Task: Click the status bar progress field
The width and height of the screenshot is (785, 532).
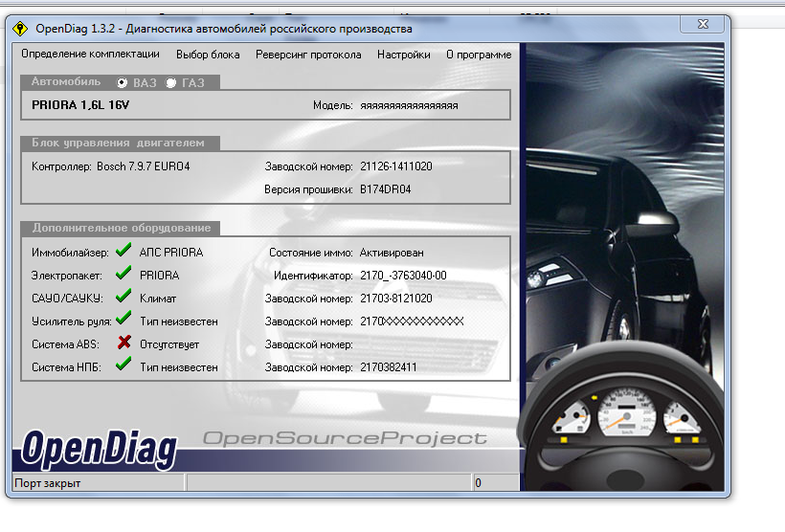Action: (x=329, y=483)
